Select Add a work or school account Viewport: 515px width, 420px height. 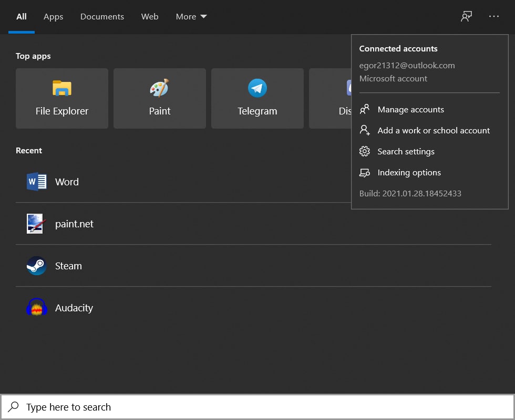430,130
